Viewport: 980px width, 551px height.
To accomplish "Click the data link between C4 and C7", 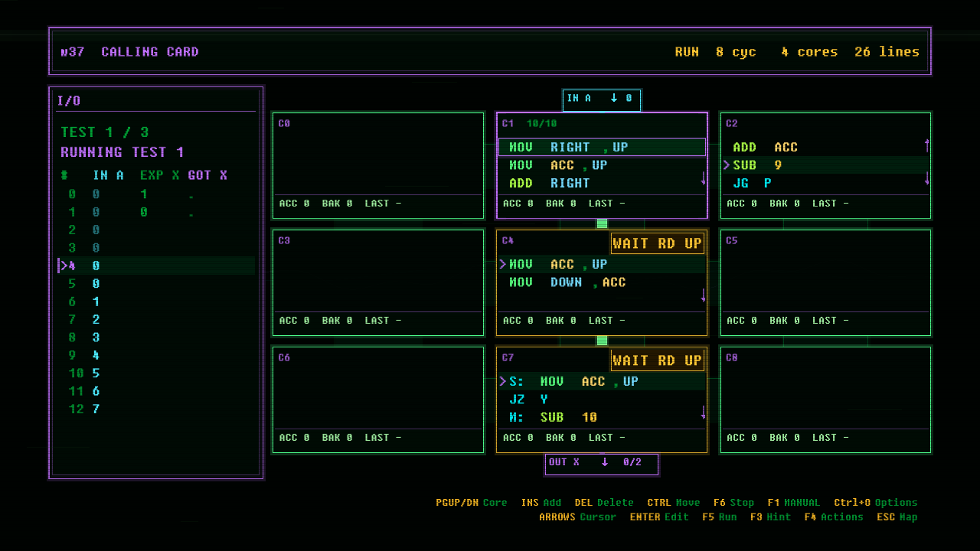I will tap(602, 341).
